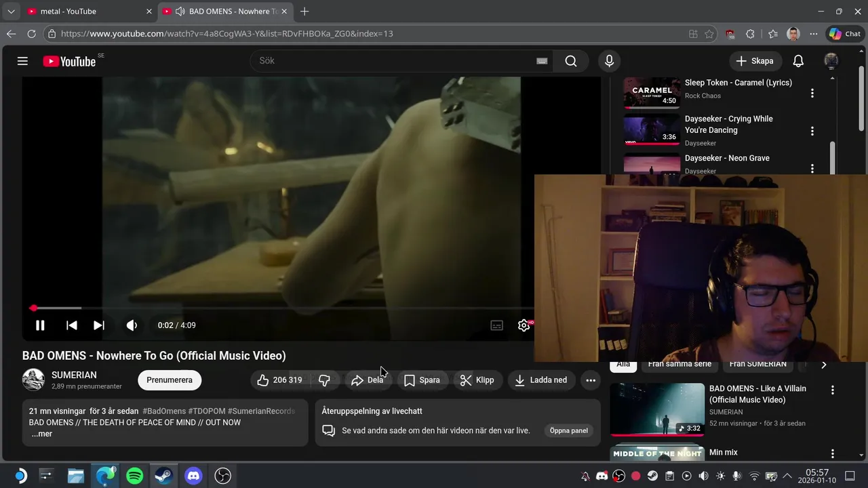Select the Från SUMERIAN filter chip

tap(757, 365)
